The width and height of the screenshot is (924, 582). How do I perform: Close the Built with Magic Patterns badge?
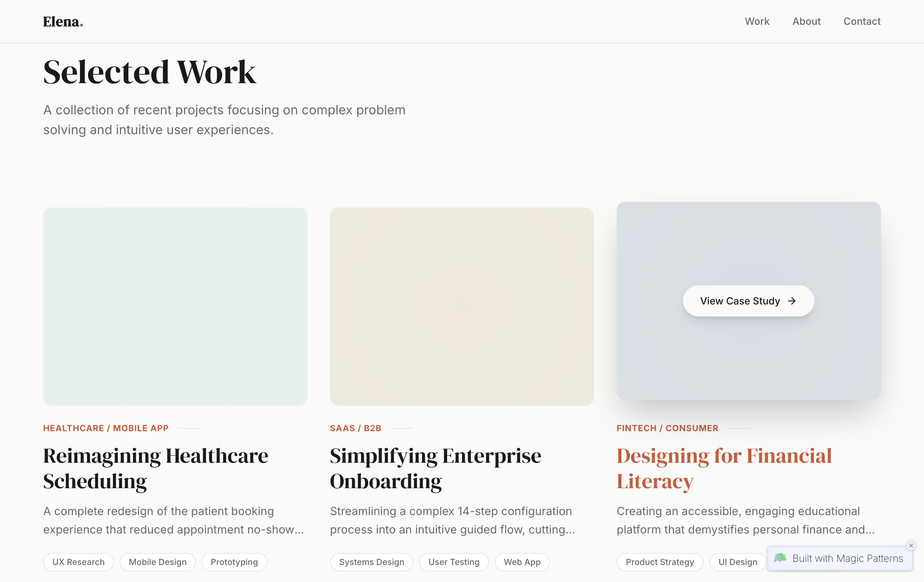point(911,546)
